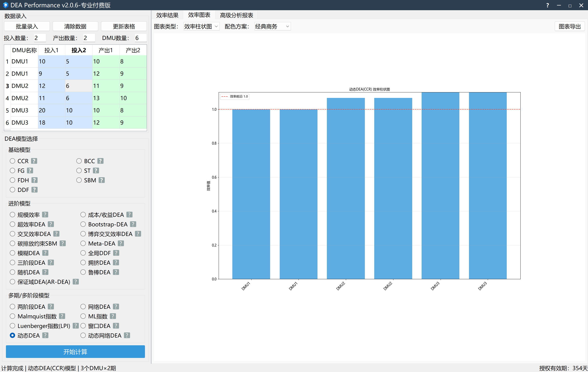The width and height of the screenshot is (588, 372).
Task: Open the 图表类型 dropdown
Action: coord(202,26)
